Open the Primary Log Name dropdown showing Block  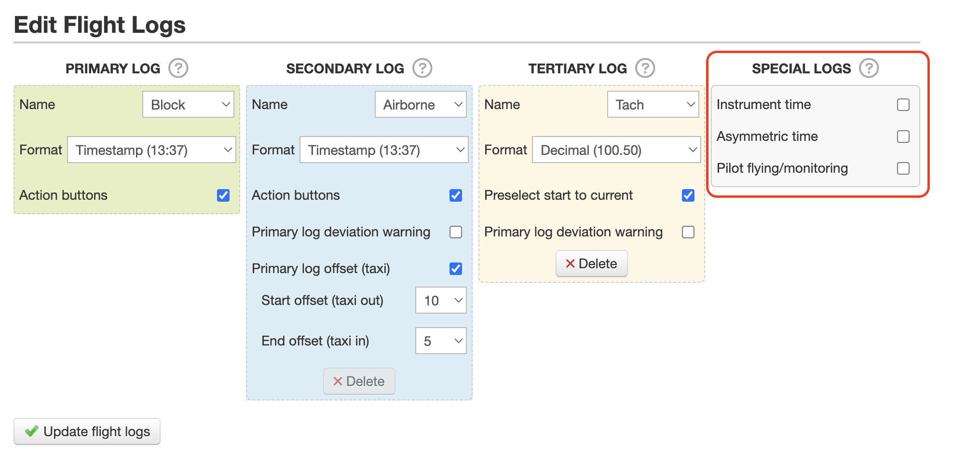[x=188, y=104]
